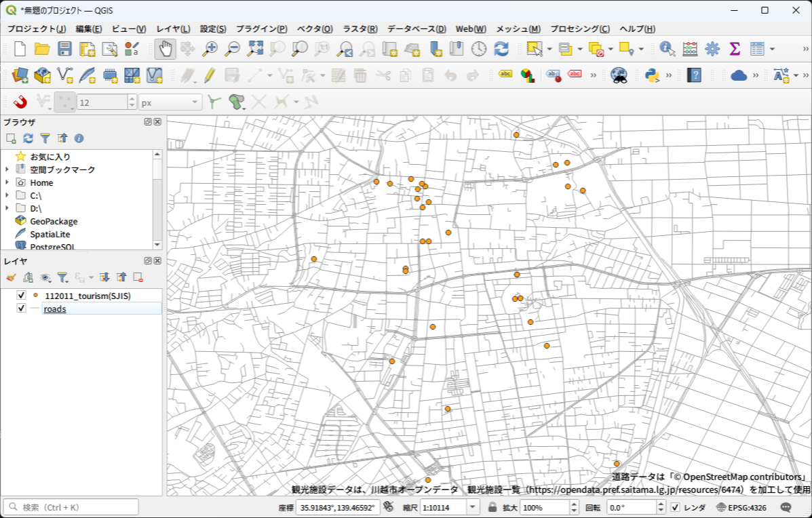Expand the Home folder in browser
Screen dimensions: 812x518
tap(7, 182)
